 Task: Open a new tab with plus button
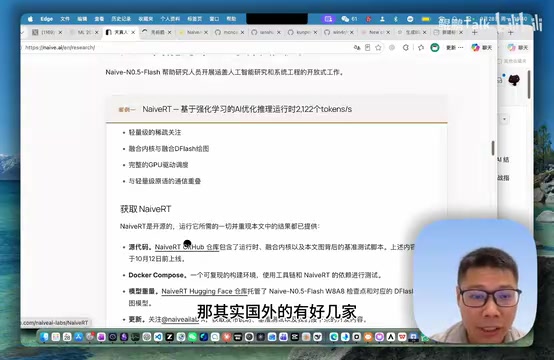[x=475, y=32]
